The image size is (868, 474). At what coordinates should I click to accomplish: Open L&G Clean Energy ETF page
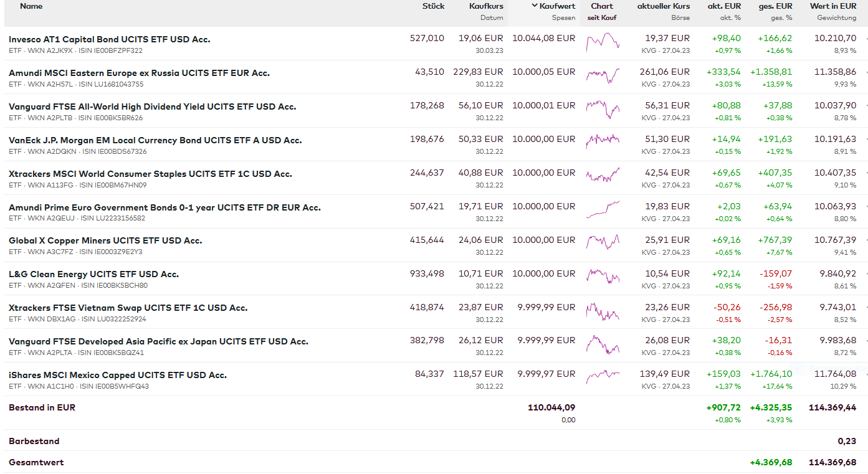coord(93,274)
